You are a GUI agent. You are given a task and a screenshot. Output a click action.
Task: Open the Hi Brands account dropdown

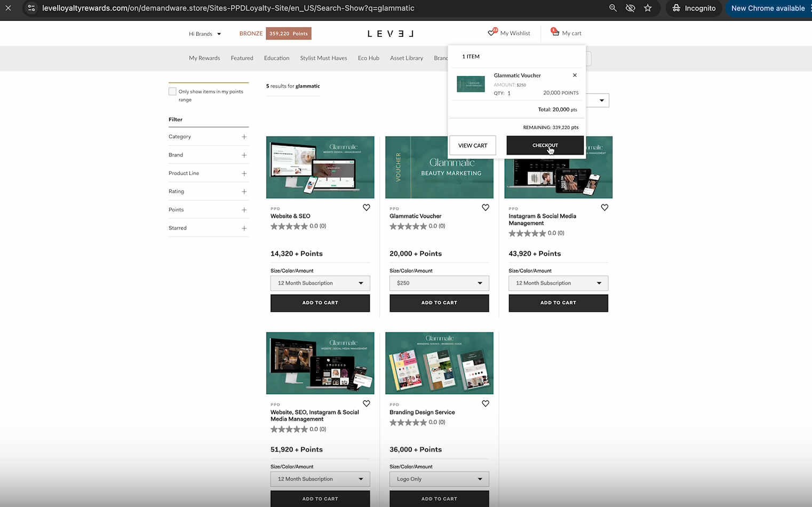pos(205,34)
